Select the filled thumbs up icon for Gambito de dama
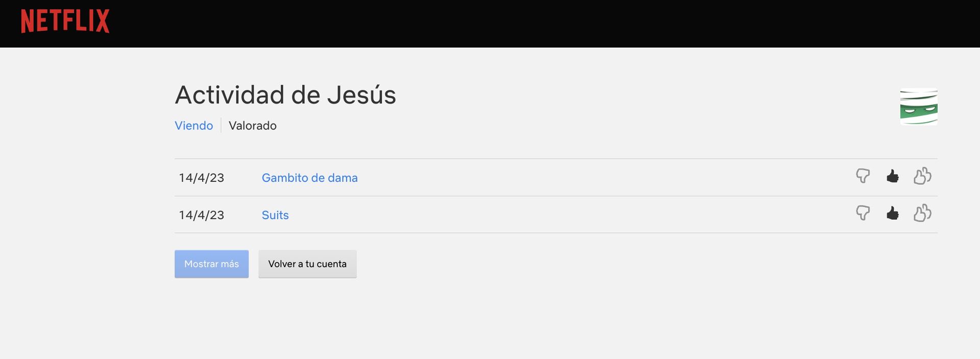Viewport: 980px width, 359px height. click(892, 176)
